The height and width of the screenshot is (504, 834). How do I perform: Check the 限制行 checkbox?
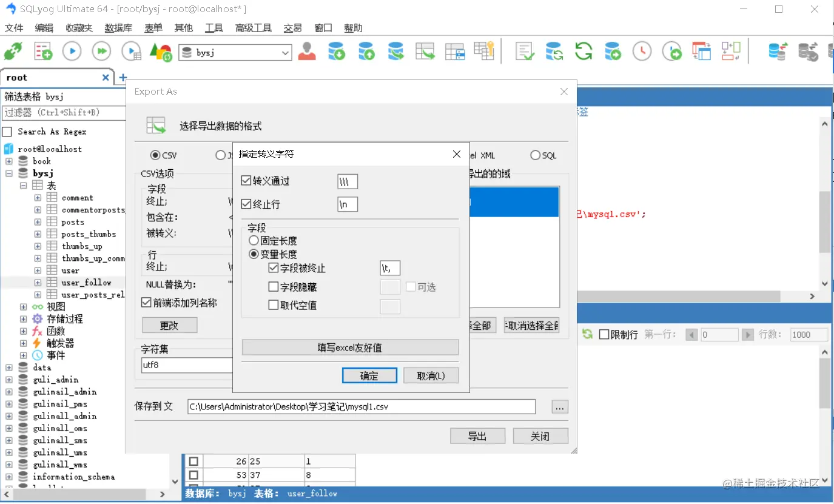pyautogui.click(x=604, y=334)
